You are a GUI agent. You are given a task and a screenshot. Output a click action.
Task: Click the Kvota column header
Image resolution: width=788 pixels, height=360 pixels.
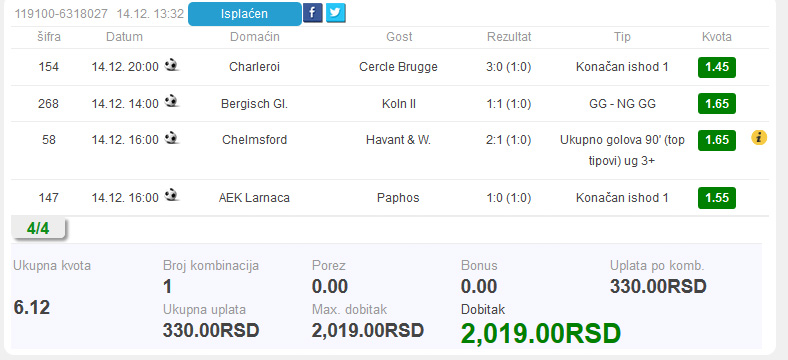(x=717, y=37)
